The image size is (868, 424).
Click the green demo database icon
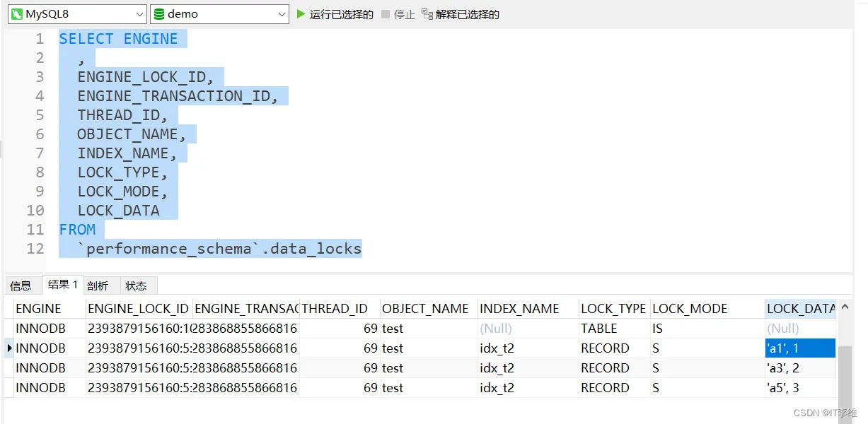coord(158,14)
